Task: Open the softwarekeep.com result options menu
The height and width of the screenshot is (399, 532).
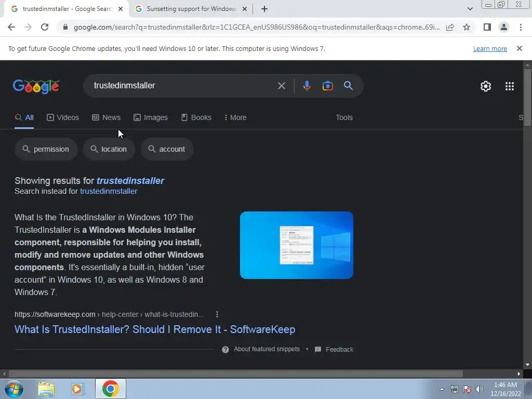Action: pos(217,314)
